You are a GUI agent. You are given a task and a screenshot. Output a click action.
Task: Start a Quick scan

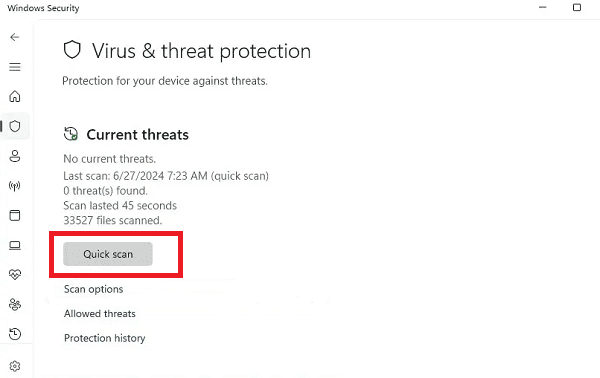coord(108,254)
